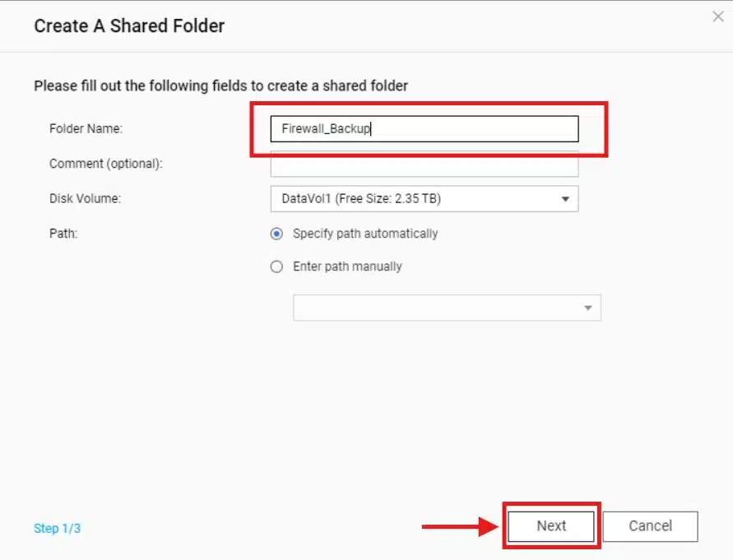Screen dimensions: 733x560
Task: Click the Disk Volume dropdown arrow
Action: (565, 199)
